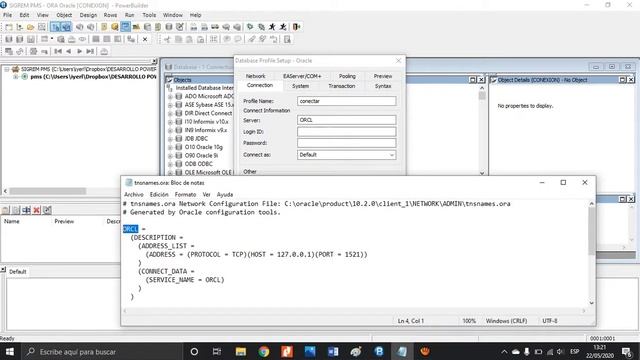Toggle the Output window toolbar icon

(x=66, y=27)
